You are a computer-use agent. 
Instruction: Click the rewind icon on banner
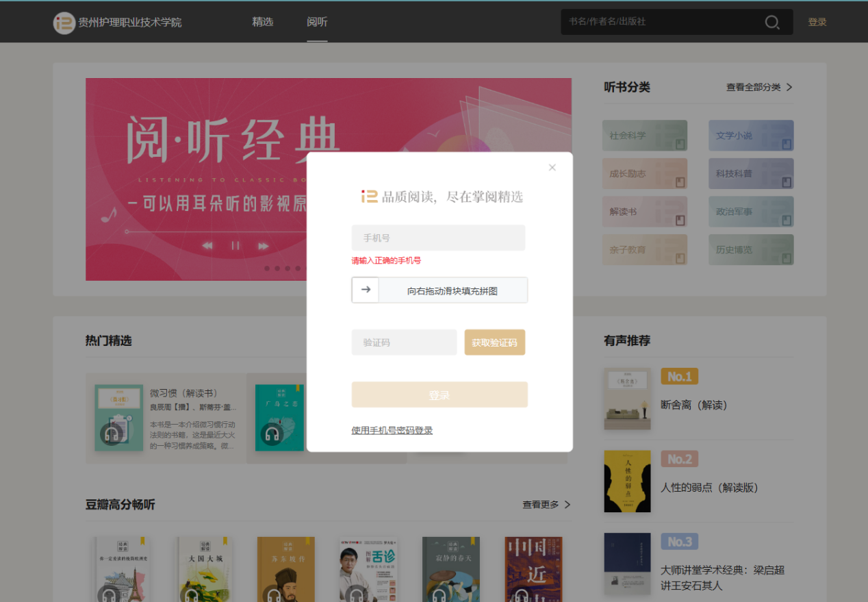pos(207,246)
